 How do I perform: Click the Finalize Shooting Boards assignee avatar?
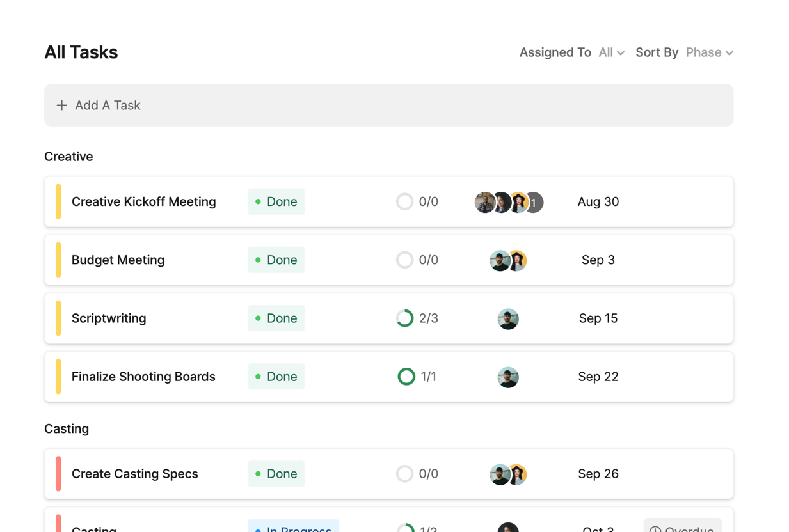coord(508,377)
